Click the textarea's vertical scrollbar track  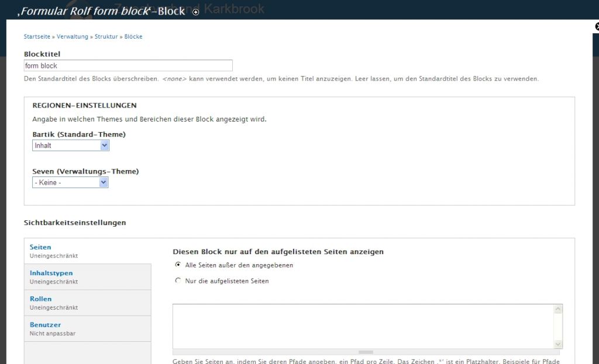[558, 327]
